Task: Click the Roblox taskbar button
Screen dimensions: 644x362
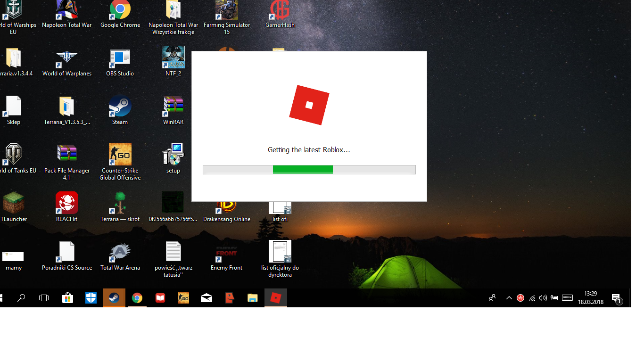Action: point(276,298)
